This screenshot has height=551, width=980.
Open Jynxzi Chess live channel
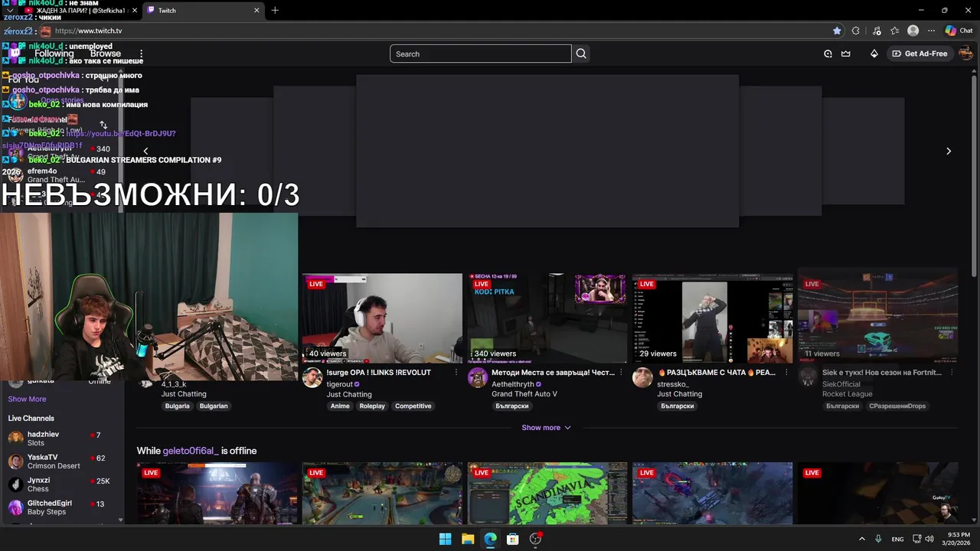coord(61,484)
